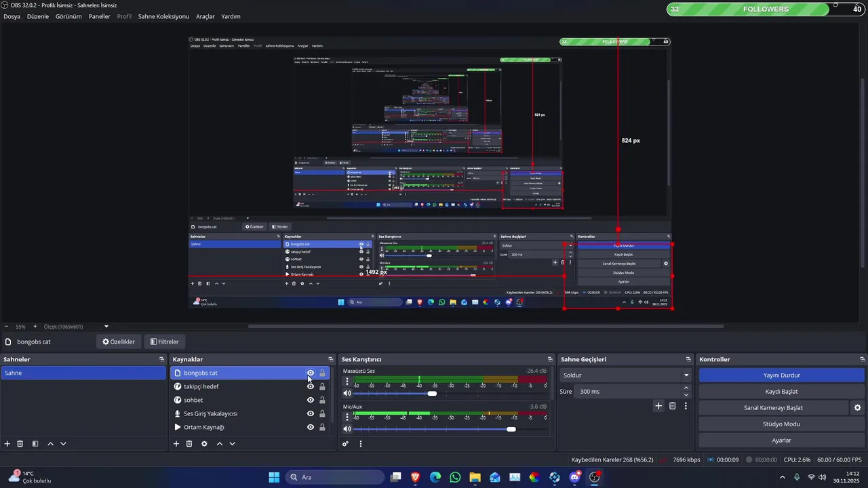The width and height of the screenshot is (868, 488).
Task: Remove selected source with Kaynaklar trash icon
Action: pos(189,444)
